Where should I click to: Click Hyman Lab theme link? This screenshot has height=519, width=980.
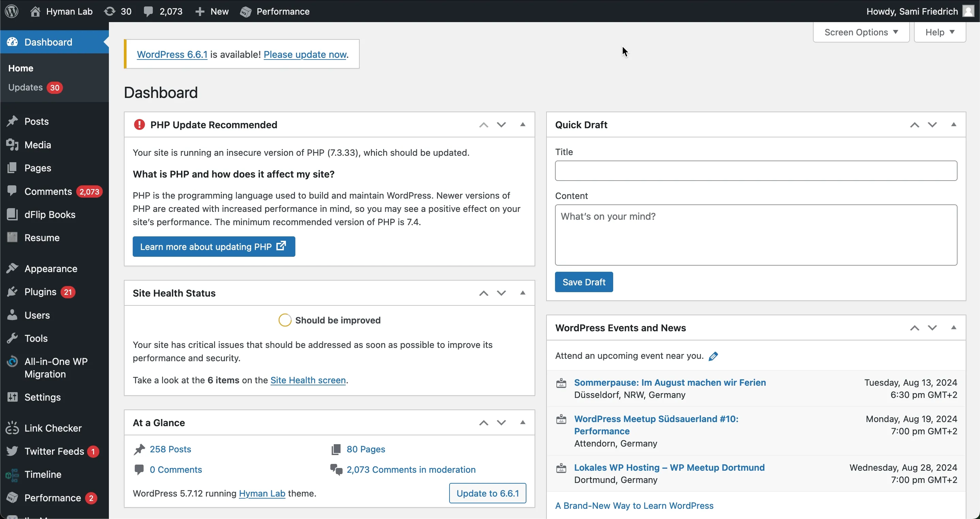[262, 493]
